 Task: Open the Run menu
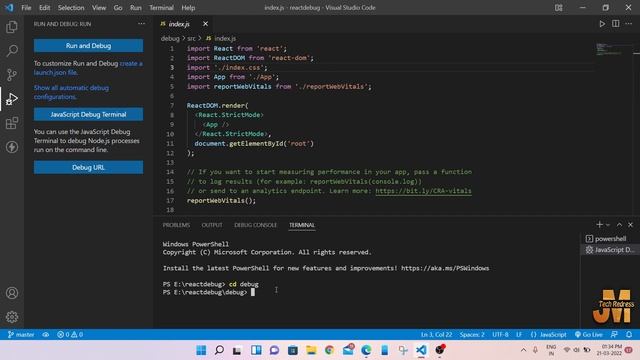click(136, 7)
